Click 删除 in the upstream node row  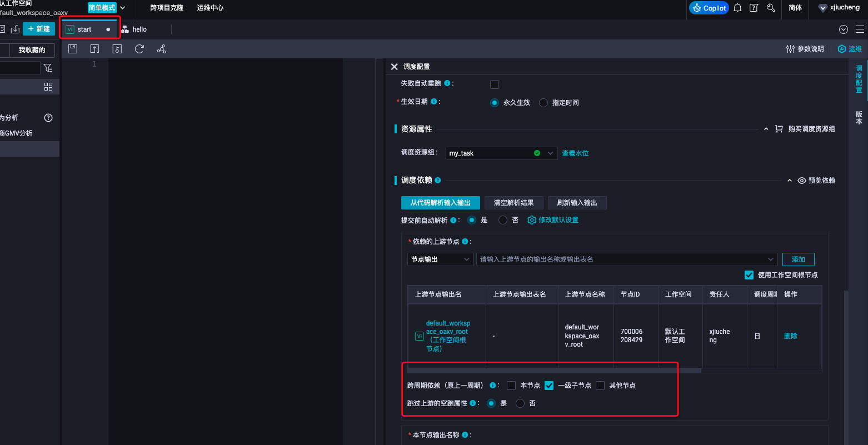[x=791, y=336]
